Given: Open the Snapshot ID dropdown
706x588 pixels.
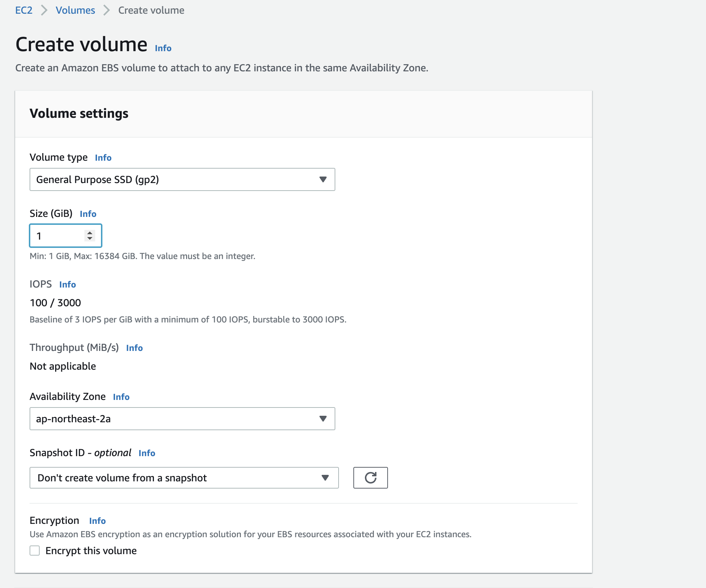Looking at the screenshot, I should [184, 478].
